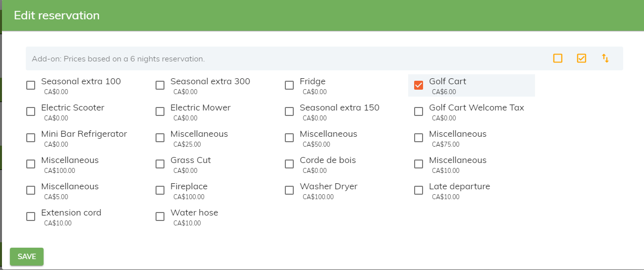This screenshot has width=644, height=270.
Task: Tick the Extension cord checkbox
Action: click(31, 216)
